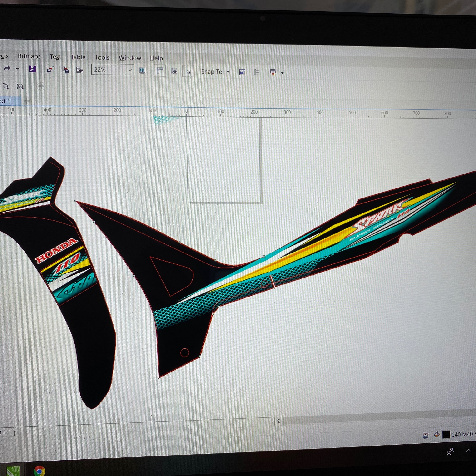Open the Window menu
This screenshot has width=476, height=476.
coord(130,58)
